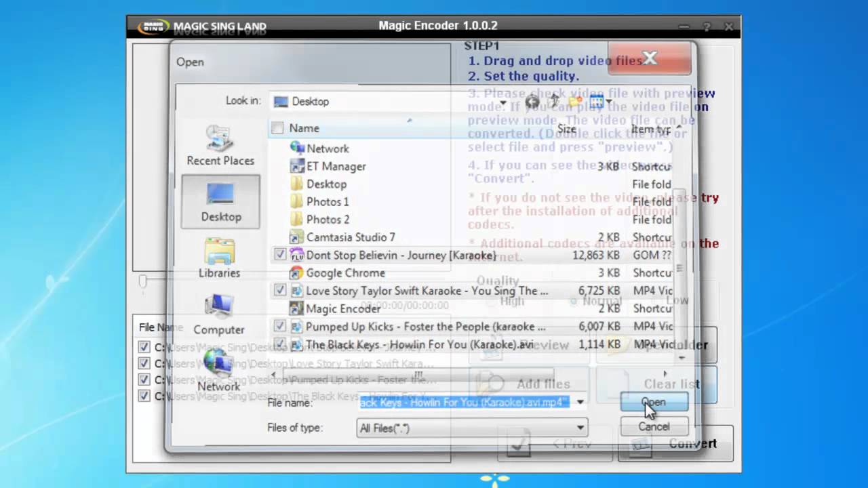
Task: Click the Love Story Taylor Swift file icon
Action: coord(296,290)
